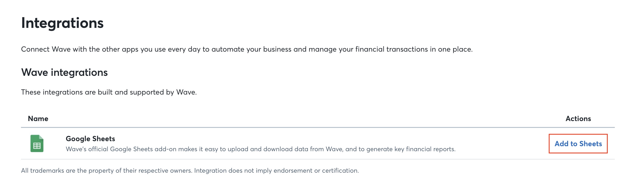
Task: Click the 'Connect Wave with the other apps' paragraph
Action: (247, 49)
